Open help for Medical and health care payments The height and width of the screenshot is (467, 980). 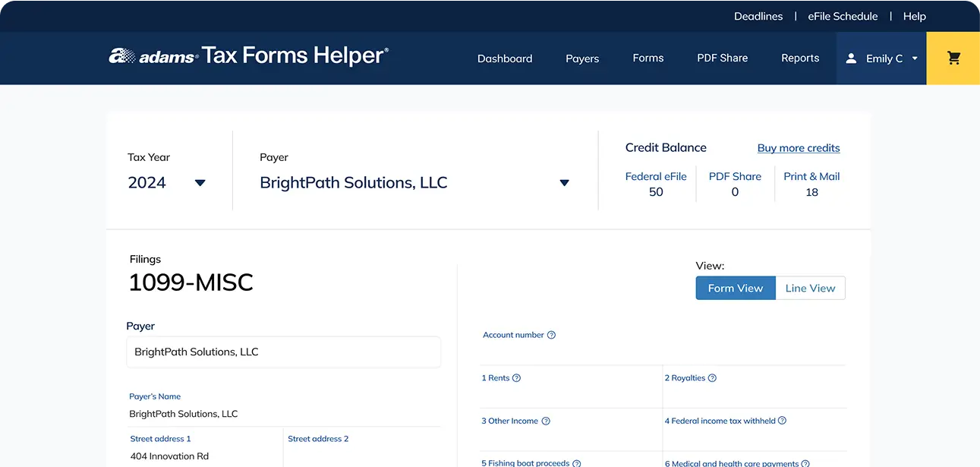805,463
